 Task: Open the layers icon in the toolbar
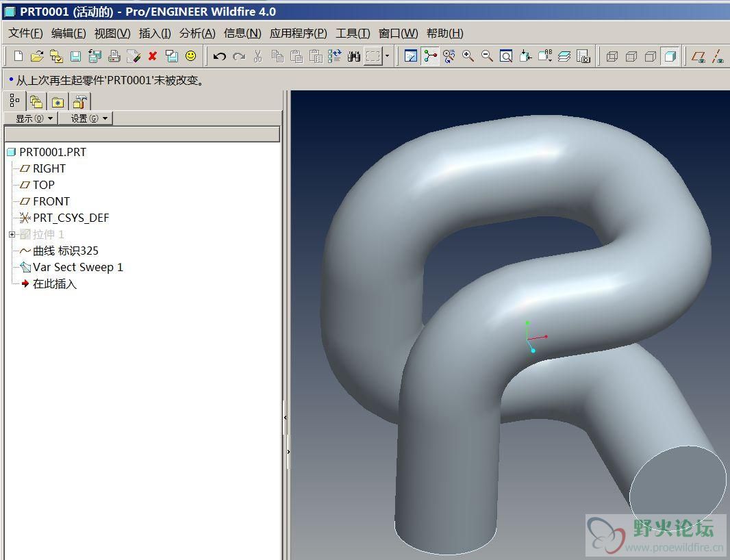[x=564, y=56]
